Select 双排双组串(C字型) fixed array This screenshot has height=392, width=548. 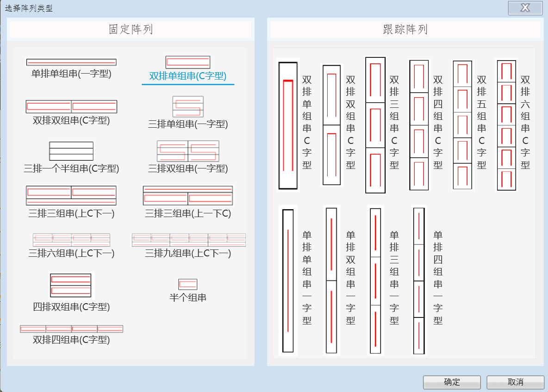[71, 106]
